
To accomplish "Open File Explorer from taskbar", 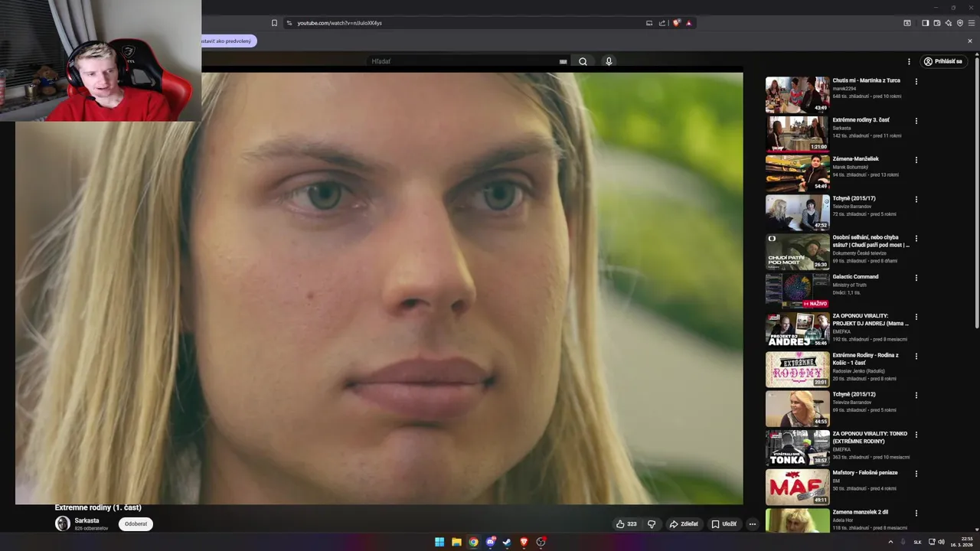I will [x=456, y=542].
